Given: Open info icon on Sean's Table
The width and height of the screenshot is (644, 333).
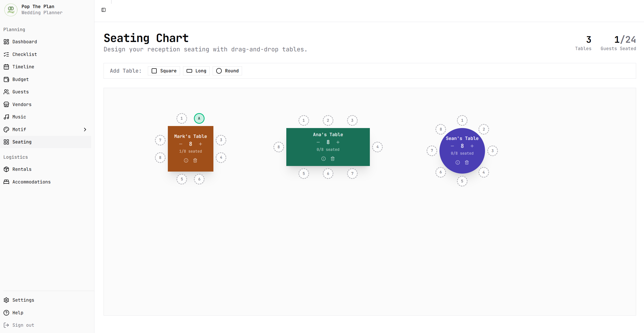Looking at the screenshot, I should click(458, 162).
